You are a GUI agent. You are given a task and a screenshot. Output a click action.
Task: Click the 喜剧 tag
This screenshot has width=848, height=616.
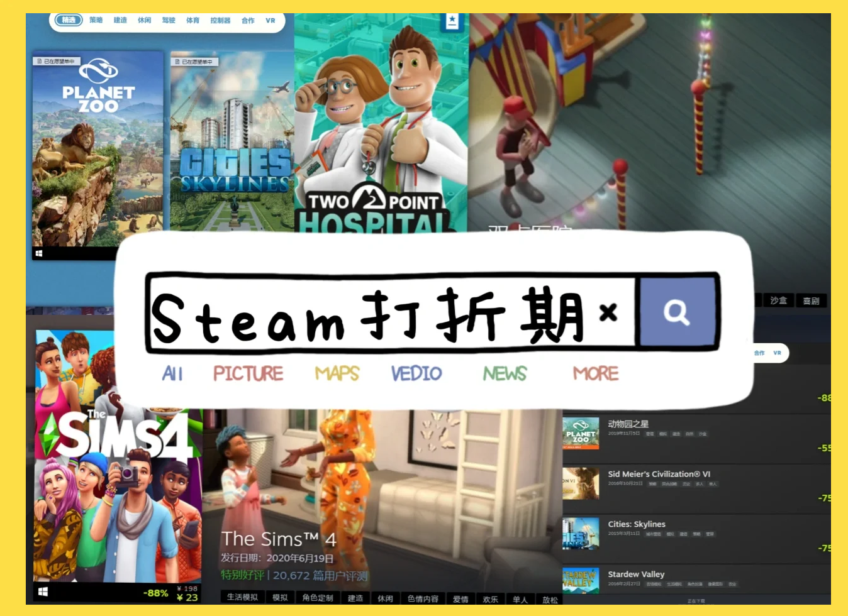(812, 300)
